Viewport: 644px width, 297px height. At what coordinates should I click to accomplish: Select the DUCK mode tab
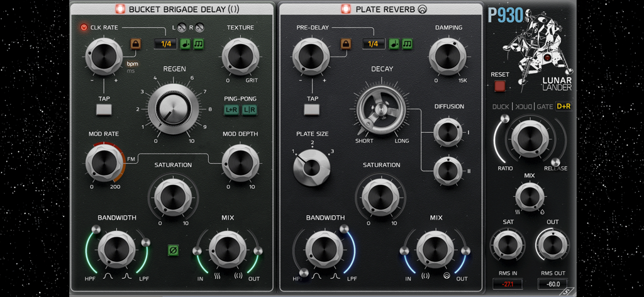(501, 107)
